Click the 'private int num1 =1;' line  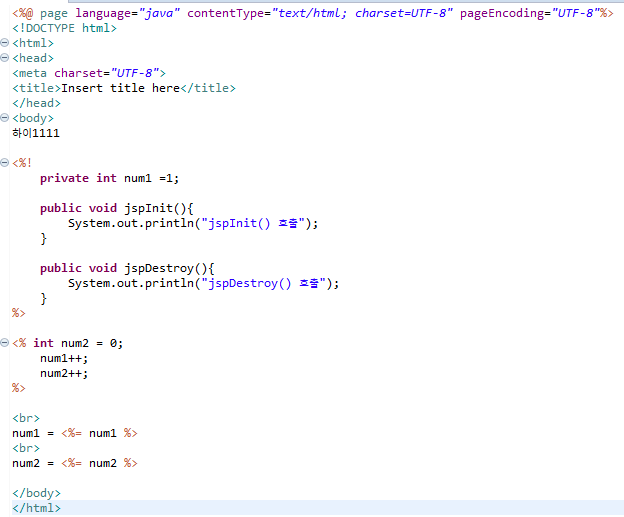point(109,178)
